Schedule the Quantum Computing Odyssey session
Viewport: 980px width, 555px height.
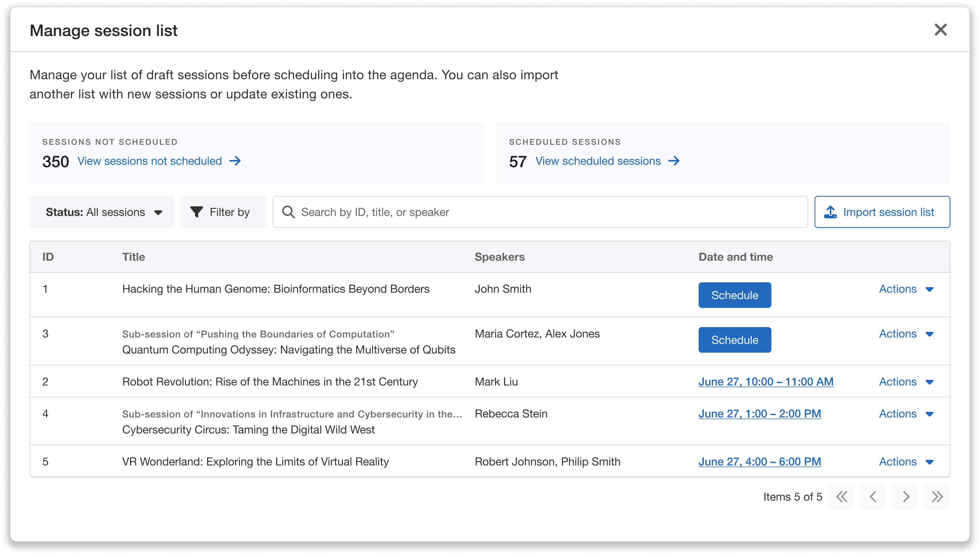[x=735, y=340]
